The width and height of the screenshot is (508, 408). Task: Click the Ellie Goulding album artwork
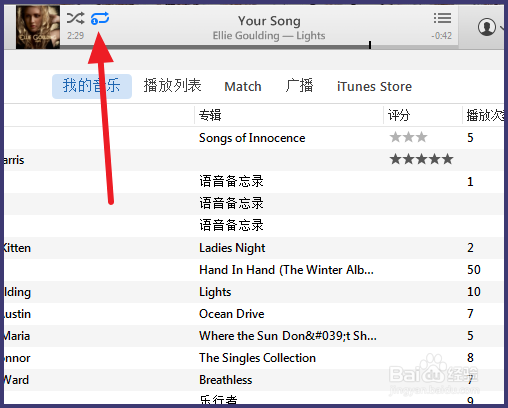[x=38, y=27]
